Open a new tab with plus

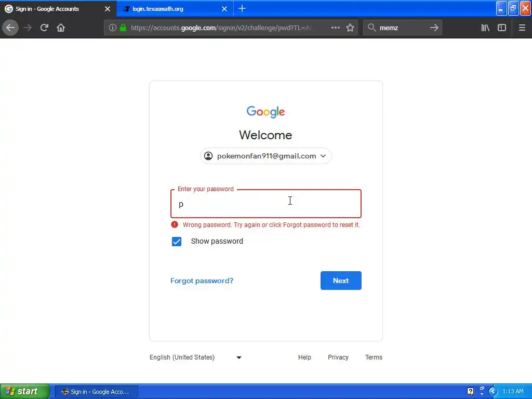coord(242,8)
